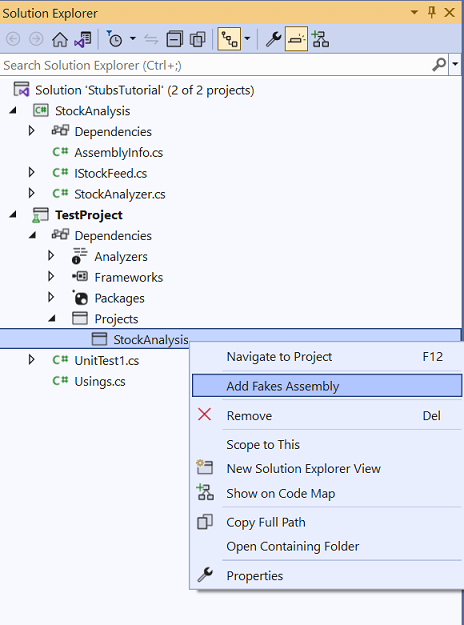This screenshot has height=625, width=464.
Task: Choose New Solution Explorer View
Action: click(x=327, y=468)
